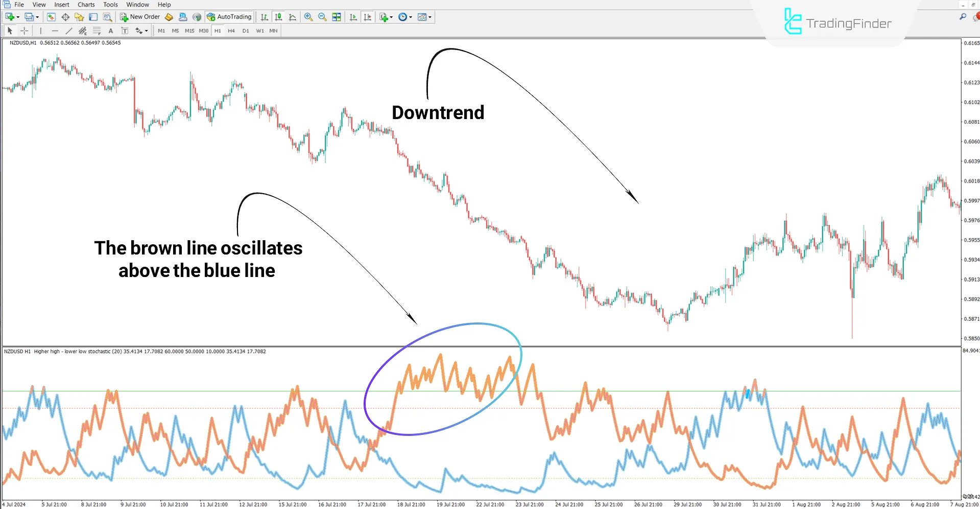Select the Crosshair tool

coord(24,31)
